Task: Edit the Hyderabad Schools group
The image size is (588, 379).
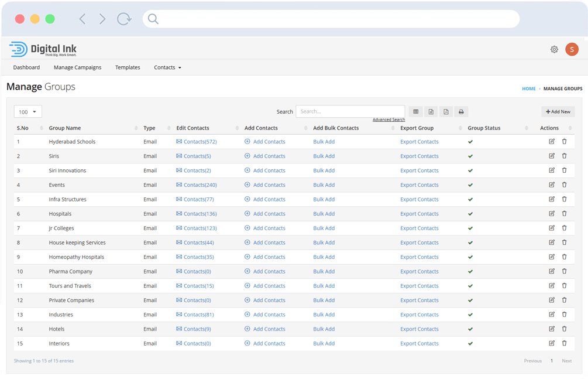Action: point(552,142)
